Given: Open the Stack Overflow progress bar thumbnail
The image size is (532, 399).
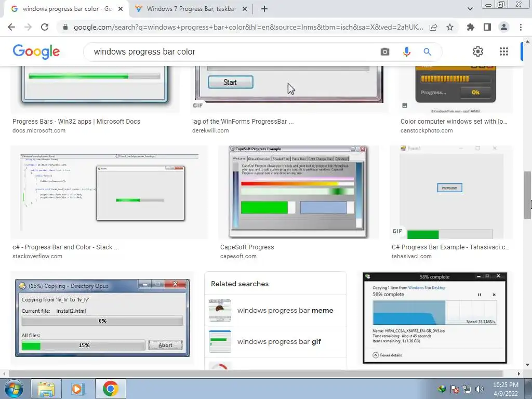Looking at the screenshot, I should tap(109, 192).
